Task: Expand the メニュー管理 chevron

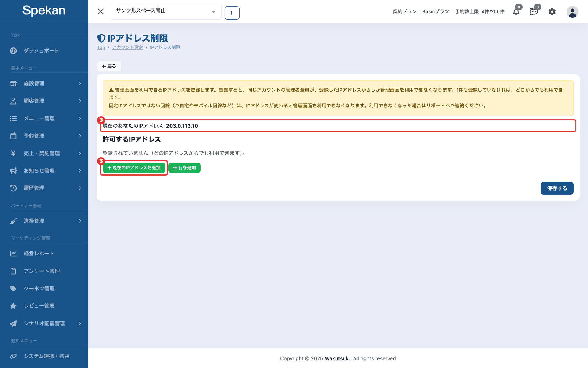Action: [x=80, y=118]
